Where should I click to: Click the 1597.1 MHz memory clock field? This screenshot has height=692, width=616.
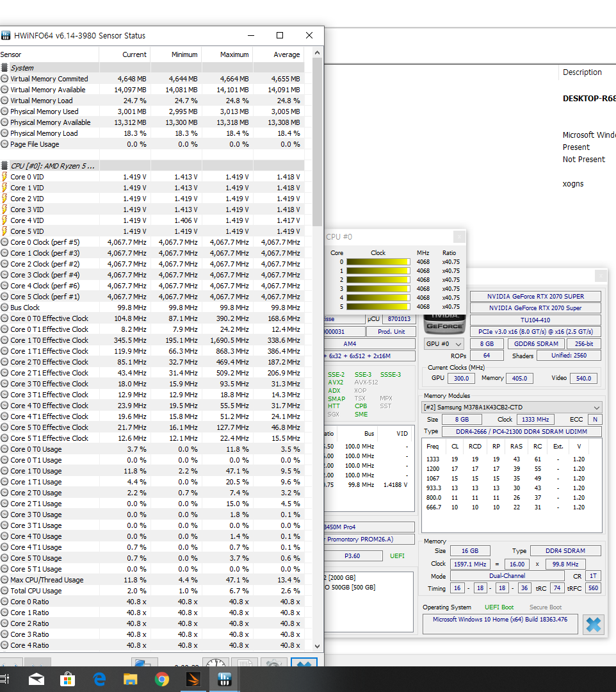click(470, 564)
